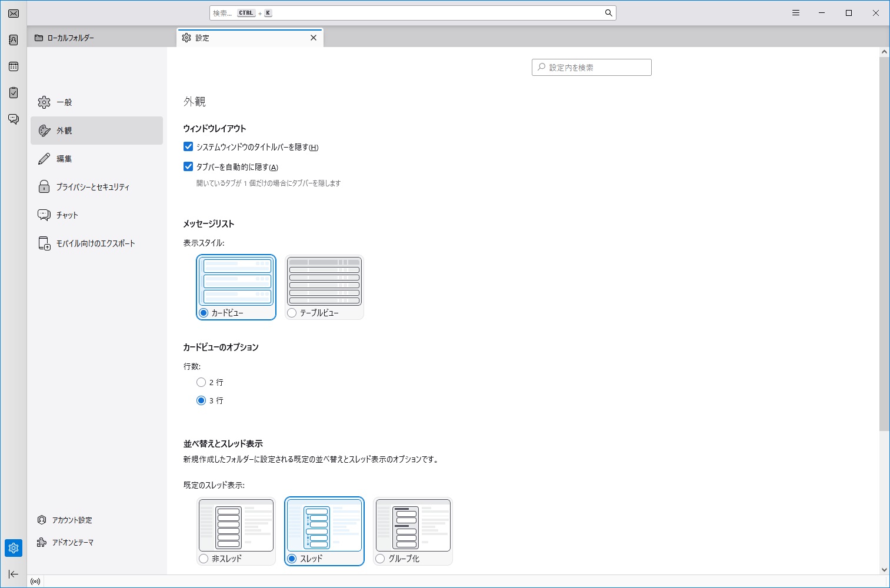Image resolution: width=890 pixels, height=588 pixels.
Task: Click the online status icon in status bar
Action: (35, 582)
